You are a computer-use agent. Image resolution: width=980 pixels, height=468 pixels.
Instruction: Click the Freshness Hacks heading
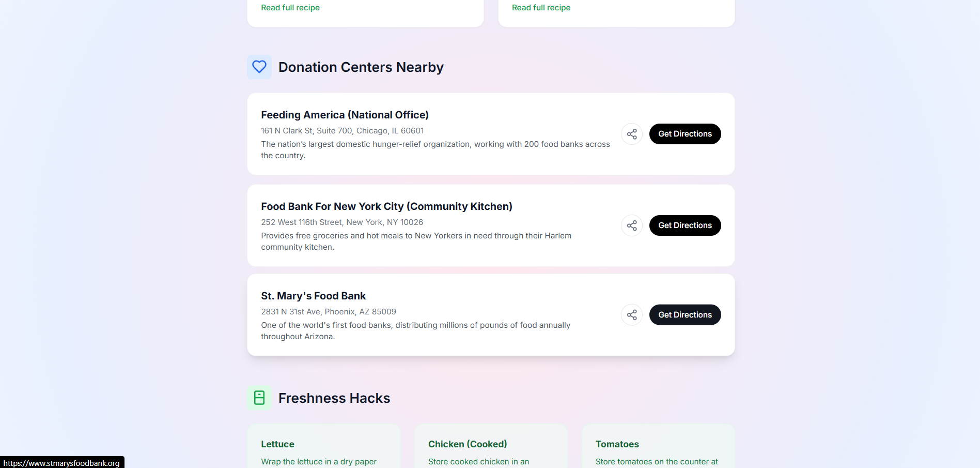334,398
